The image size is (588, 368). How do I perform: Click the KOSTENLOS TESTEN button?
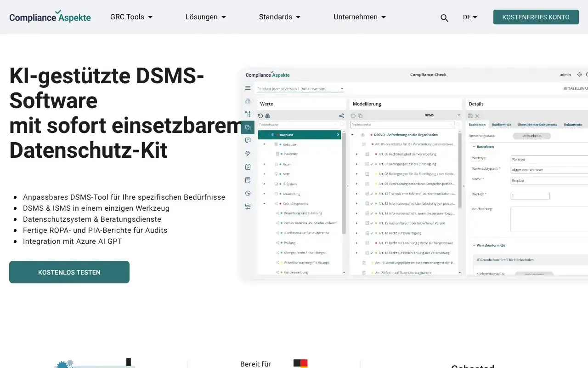[x=69, y=272]
